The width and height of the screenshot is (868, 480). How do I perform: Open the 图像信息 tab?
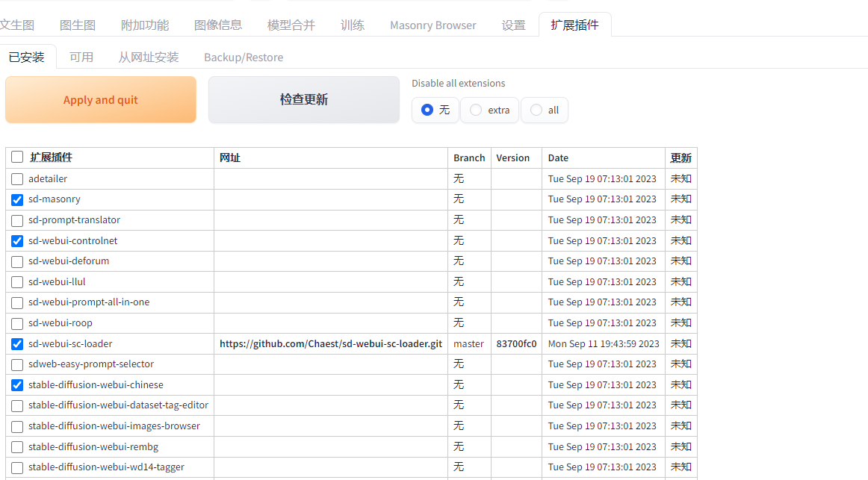[217, 25]
